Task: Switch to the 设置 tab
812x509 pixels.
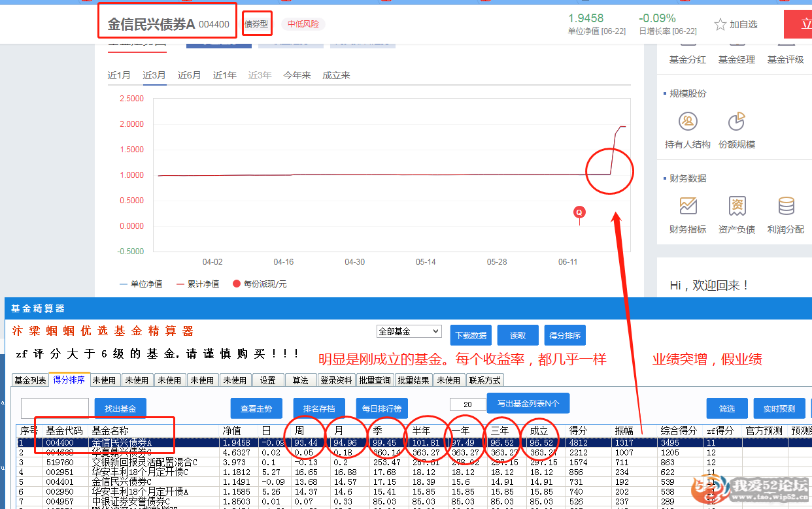Action: pos(268,380)
